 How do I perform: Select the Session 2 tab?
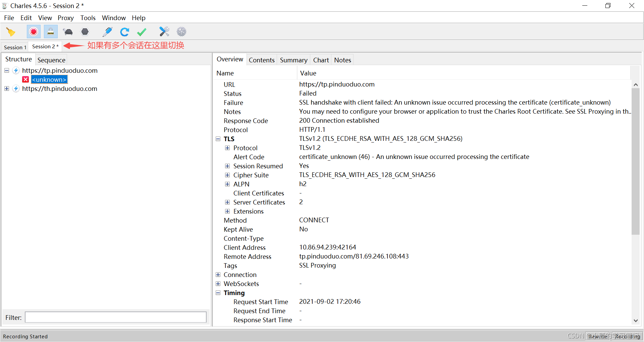[x=45, y=47]
